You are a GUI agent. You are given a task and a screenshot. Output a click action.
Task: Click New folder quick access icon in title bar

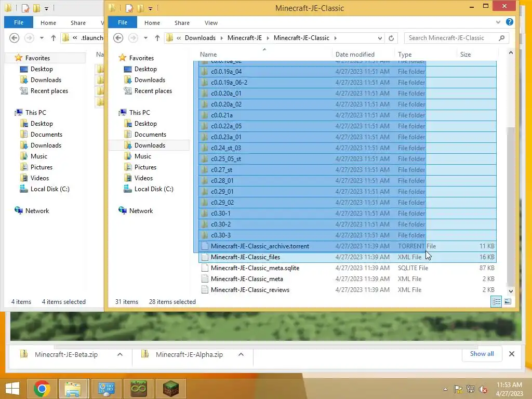pos(140,8)
